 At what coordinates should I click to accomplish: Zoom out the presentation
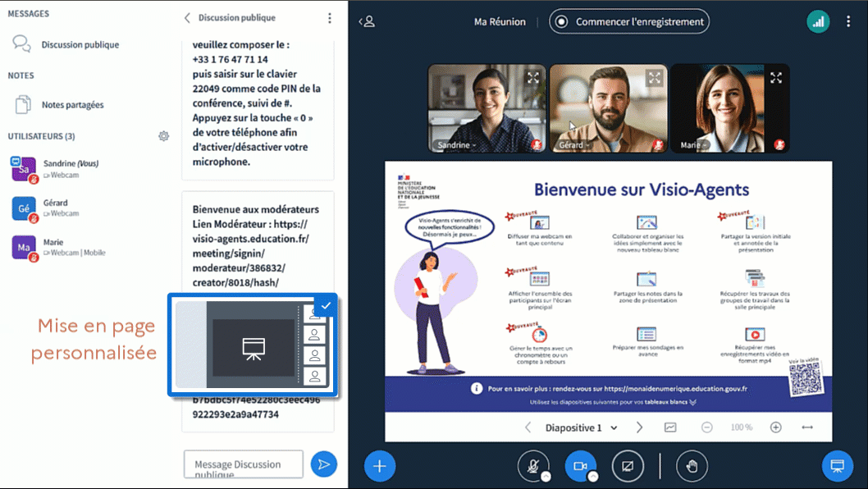(707, 427)
